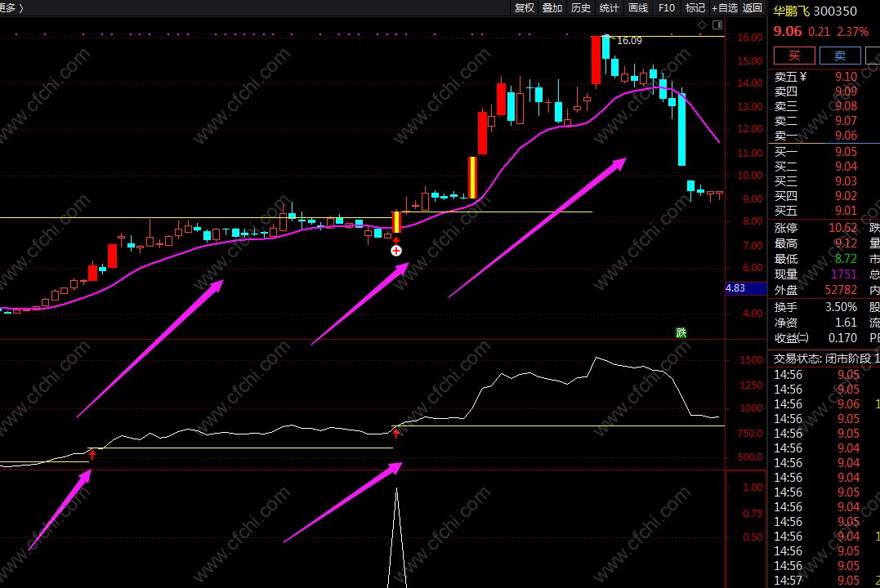Select the 卖四 ask row at 9.09
This screenshot has height=588, width=880.
point(824,91)
